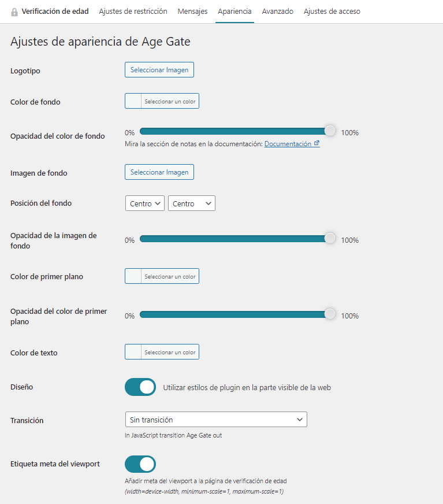Open the second Posición del fondo Centro dropdown
This screenshot has height=504, width=443.
point(192,203)
